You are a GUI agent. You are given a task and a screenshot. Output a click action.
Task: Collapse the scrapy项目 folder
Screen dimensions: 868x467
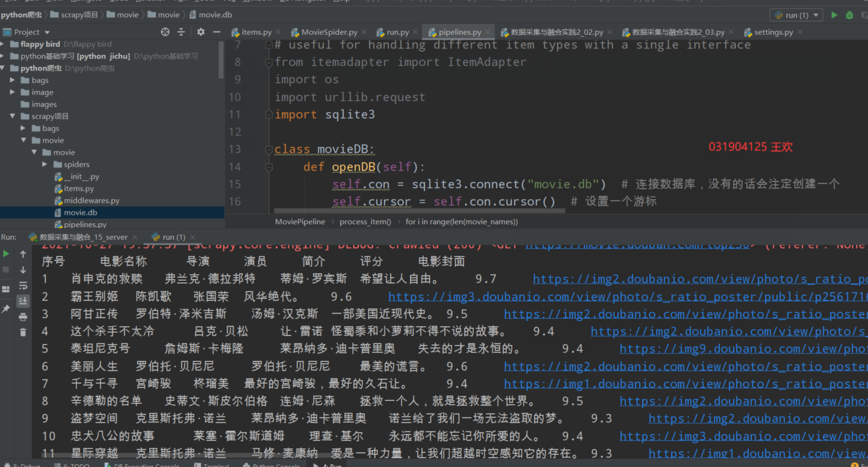13,116
